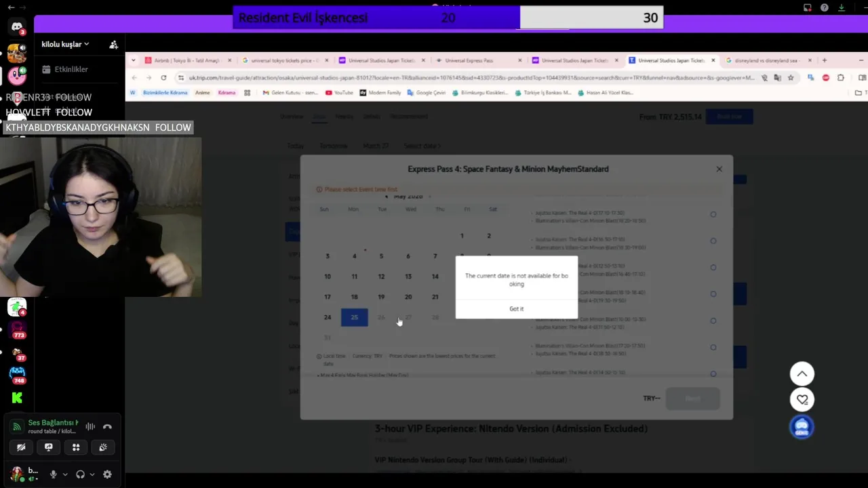This screenshot has width=868, height=488.
Task: Click the Next button in dialog
Action: (692, 399)
